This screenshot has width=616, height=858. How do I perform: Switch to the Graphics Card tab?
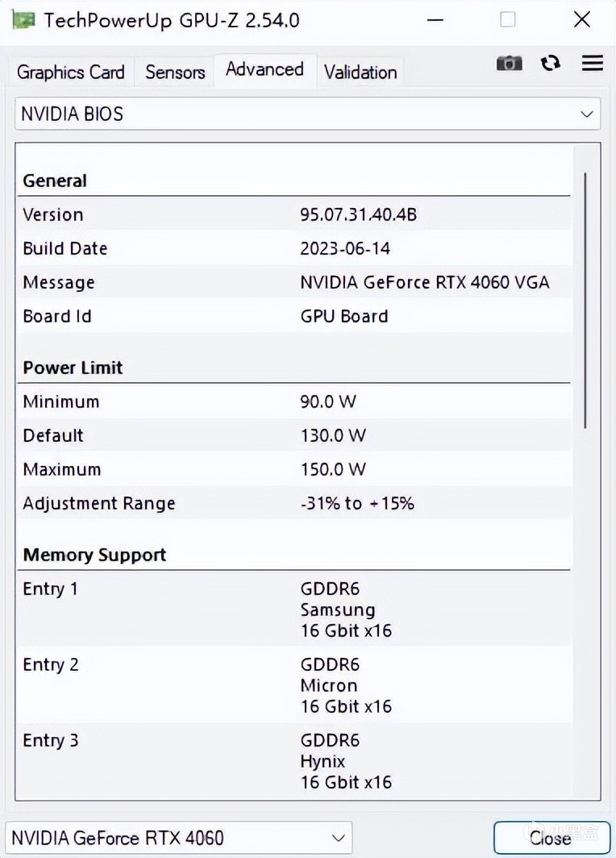(x=71, y=72)
